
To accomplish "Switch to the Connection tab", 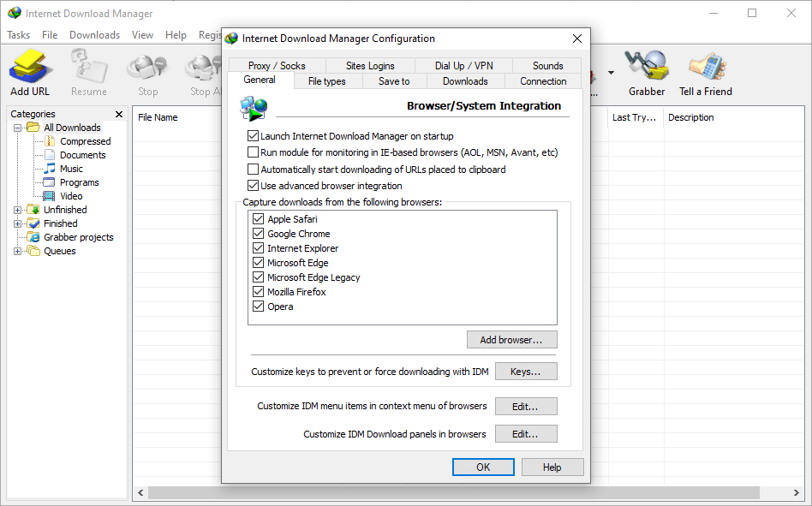I will click(x=543, y=81).
